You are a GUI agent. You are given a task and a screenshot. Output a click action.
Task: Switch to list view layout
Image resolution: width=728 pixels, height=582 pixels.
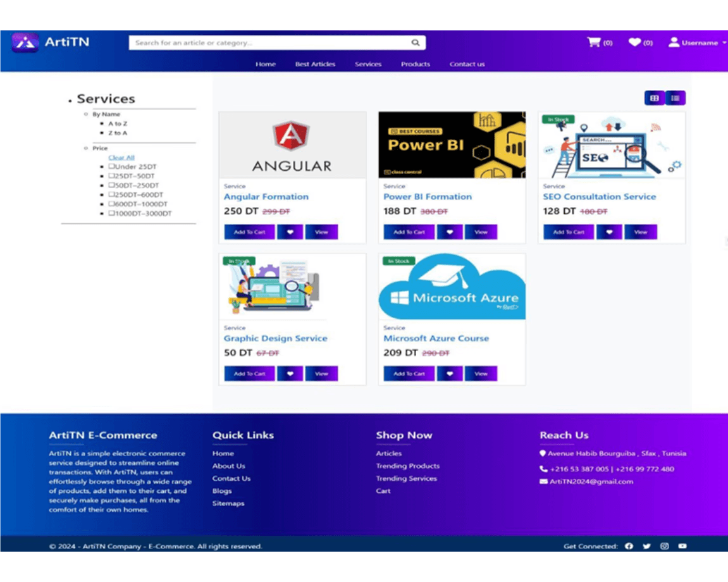[675, 98]
